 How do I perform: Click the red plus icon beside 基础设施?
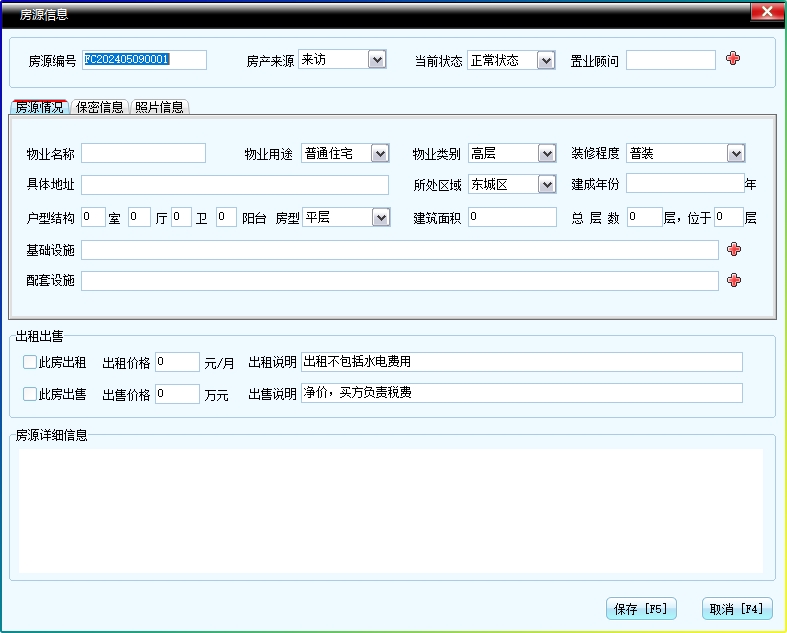pyautogui.click(x=733, y=249)
